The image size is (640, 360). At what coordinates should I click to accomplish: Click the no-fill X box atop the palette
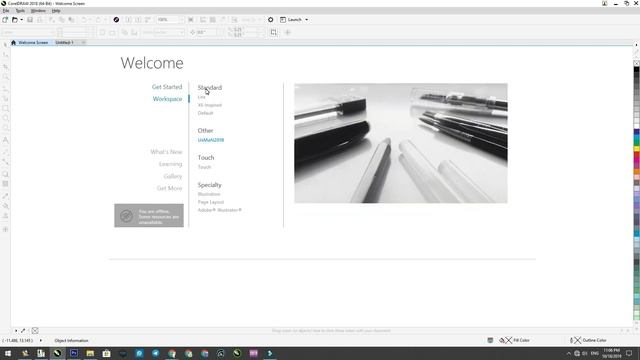click(x=636, y=63)
